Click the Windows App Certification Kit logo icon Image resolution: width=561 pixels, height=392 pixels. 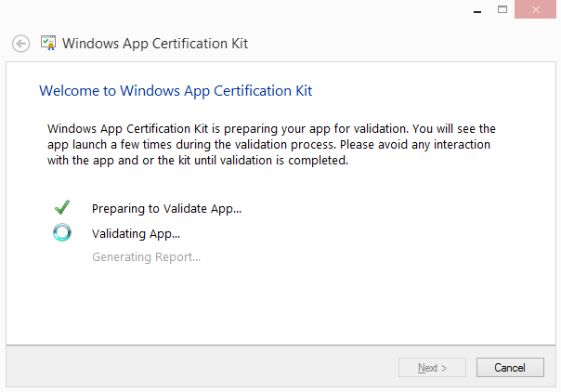click(48, 43)
